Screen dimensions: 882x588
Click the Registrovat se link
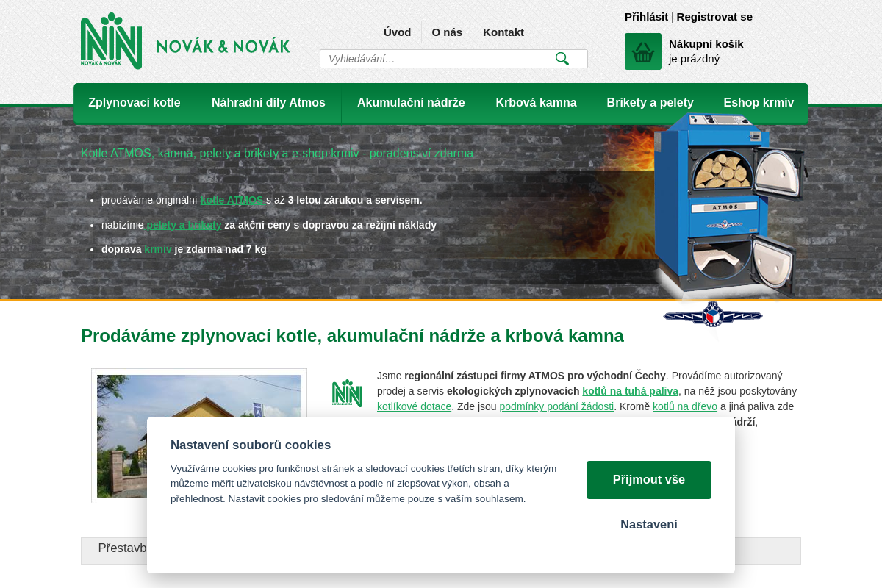pos(714,16)
